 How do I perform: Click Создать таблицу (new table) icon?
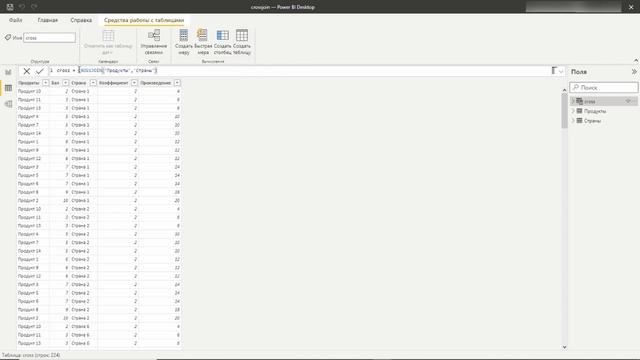[x=242, y=35]
